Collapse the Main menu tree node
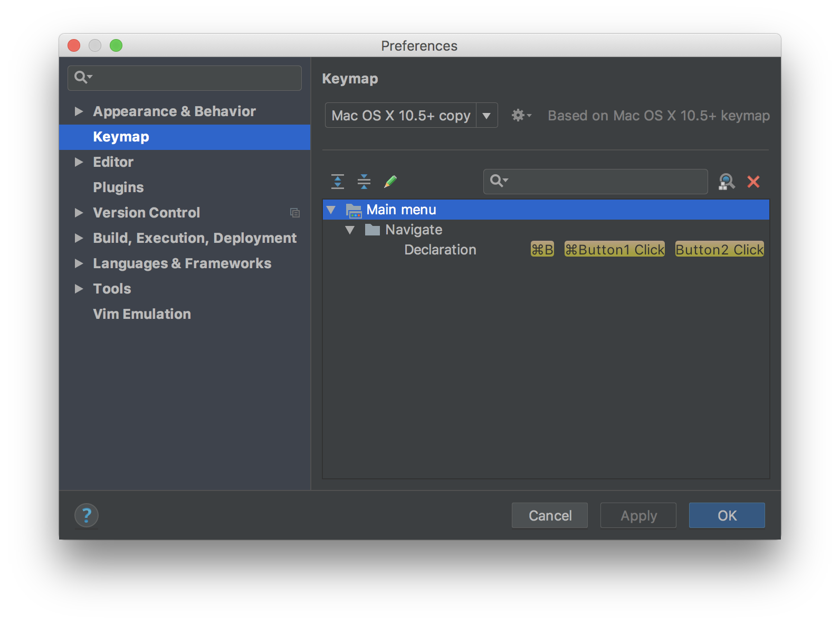Screen dimensions: 840x624 click(x=331, y=210)
